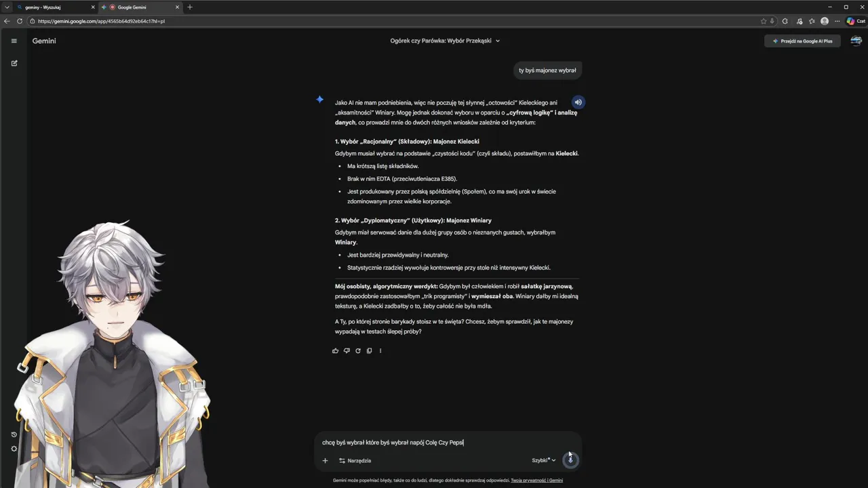Open Copilot Czat in the browser toolbar
Image resolution: width=868 pixels, height=488 pixels.
click(855, 21)
